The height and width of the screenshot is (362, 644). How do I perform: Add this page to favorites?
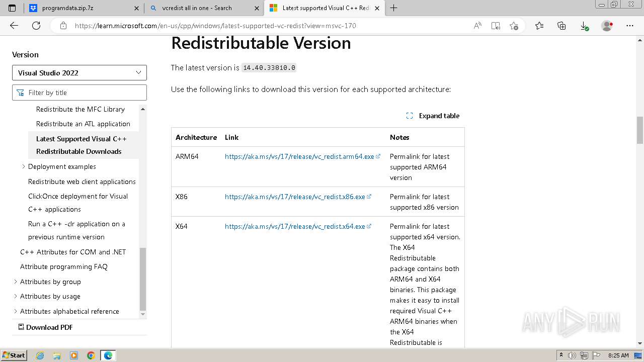514,26
